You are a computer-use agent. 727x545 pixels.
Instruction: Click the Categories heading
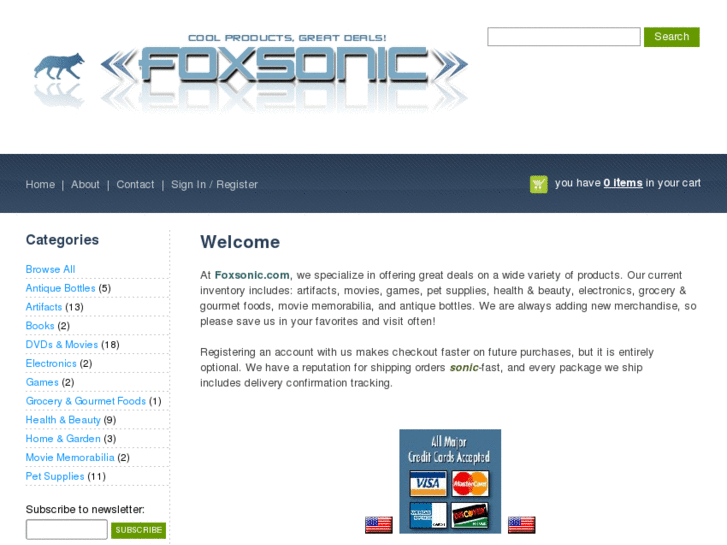tap(62, 240)
